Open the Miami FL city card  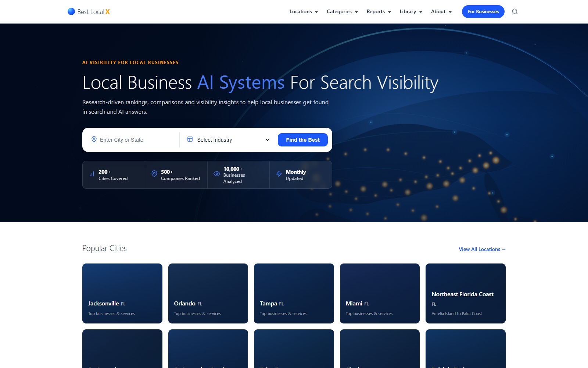[x=380, y=293]
